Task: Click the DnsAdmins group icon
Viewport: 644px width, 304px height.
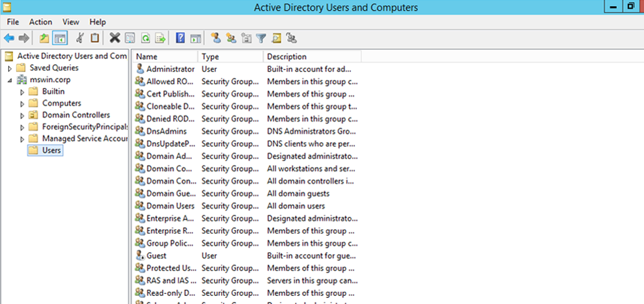Action: point(140,131)
